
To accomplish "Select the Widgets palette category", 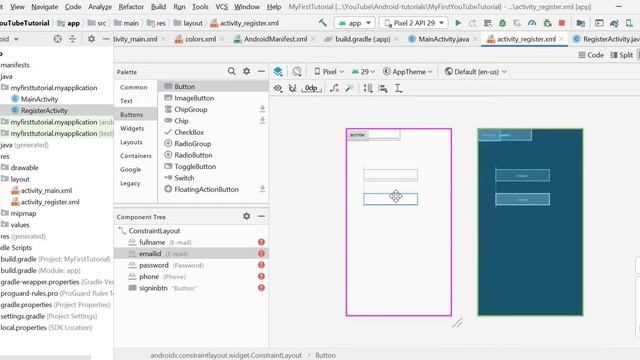I will coord(132,129).
